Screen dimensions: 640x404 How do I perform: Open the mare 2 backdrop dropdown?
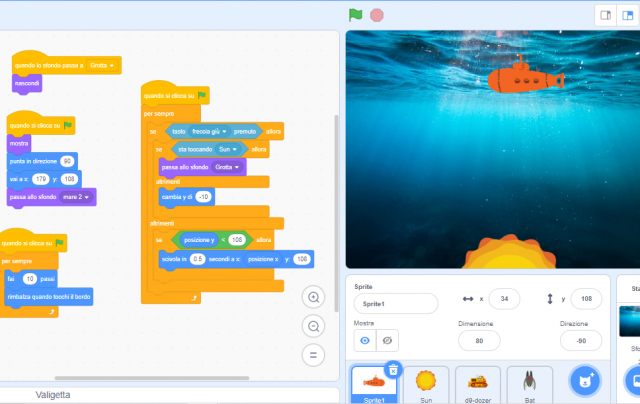point(76,197)
